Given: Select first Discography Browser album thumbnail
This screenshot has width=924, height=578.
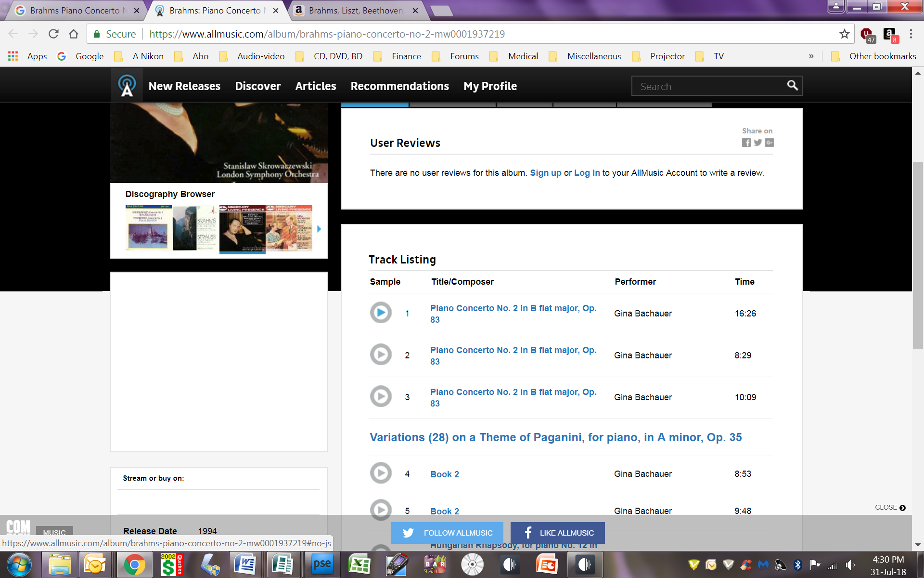Looking at the screenshot, I should [x=149, y=228].
